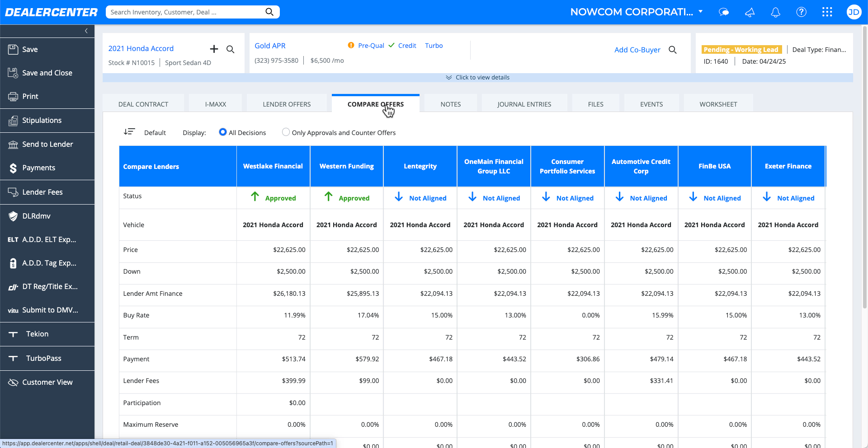The width and height of the screenshot is (868, 448).
Task: Click the search icon beside Add Co-Buyer
Action: [673, 50]
